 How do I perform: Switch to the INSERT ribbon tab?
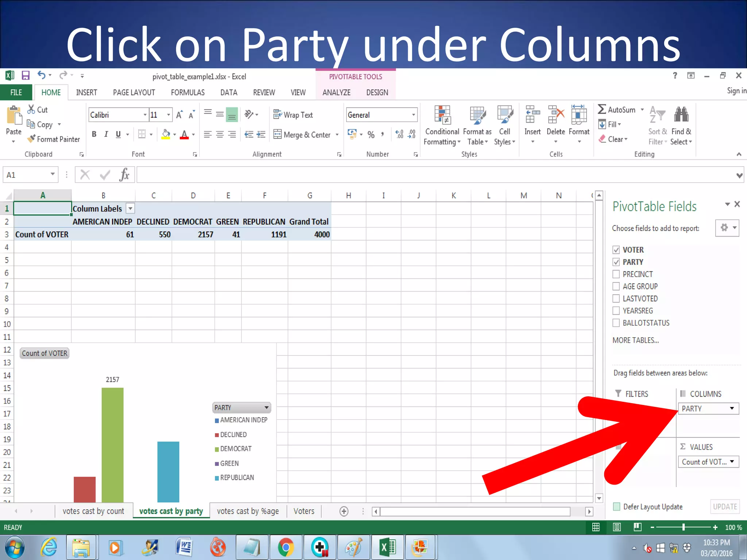(86, 93)
